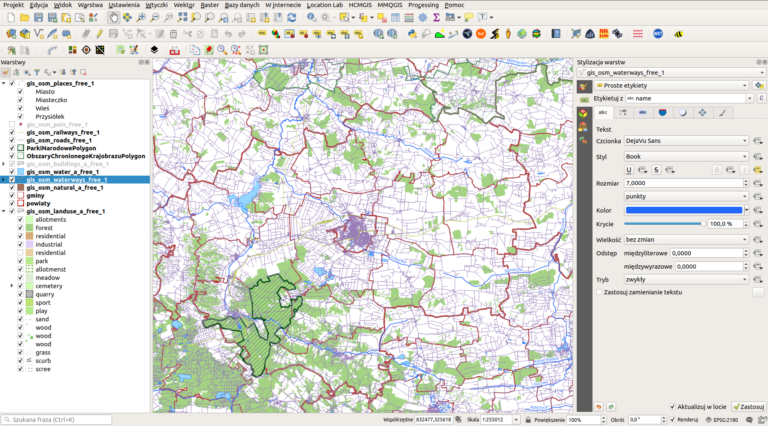Screen dimensions: 768x426
Task: Toggle Strikeout S button
Action: 656,170
